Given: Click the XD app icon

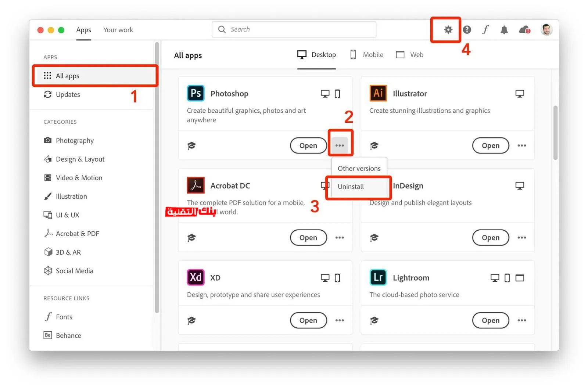Looking at the screenshot, I should coord(196,277).
